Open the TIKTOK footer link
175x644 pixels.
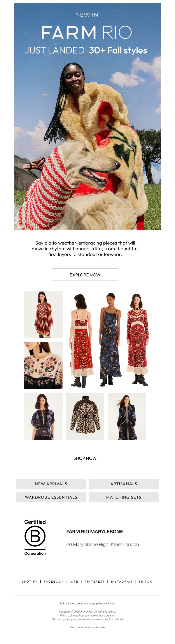tap(145, 582)
